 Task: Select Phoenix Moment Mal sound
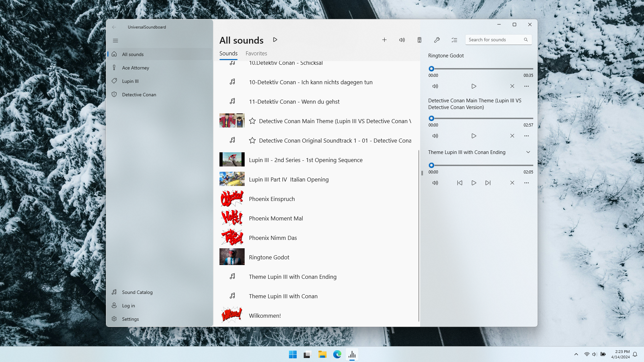pos(317,218)
